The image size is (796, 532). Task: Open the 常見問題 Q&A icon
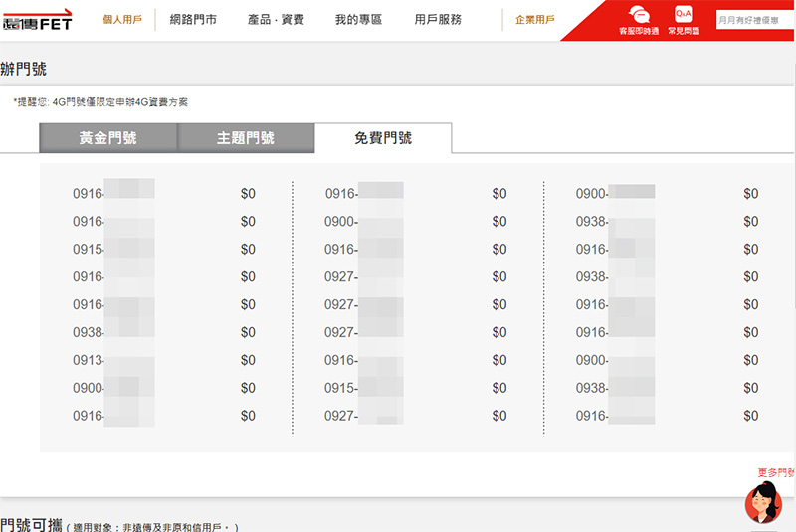(x=684, y=20)
